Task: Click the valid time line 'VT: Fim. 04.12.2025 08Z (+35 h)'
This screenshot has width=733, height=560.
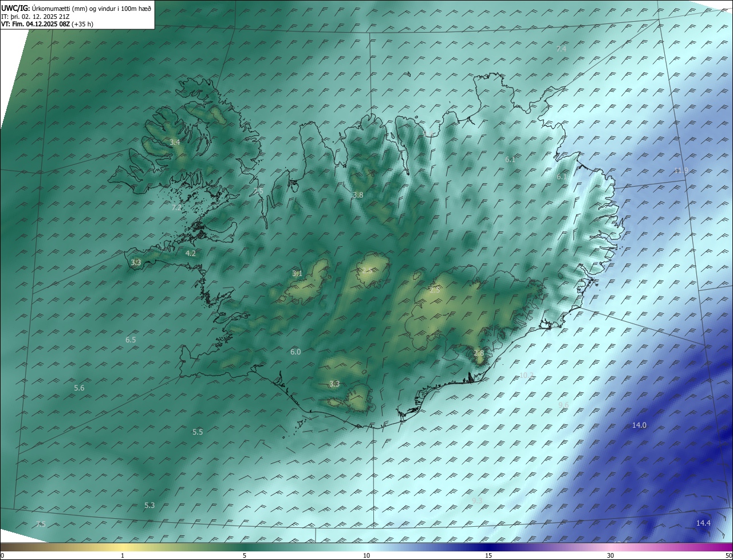Action: point(48,24)
